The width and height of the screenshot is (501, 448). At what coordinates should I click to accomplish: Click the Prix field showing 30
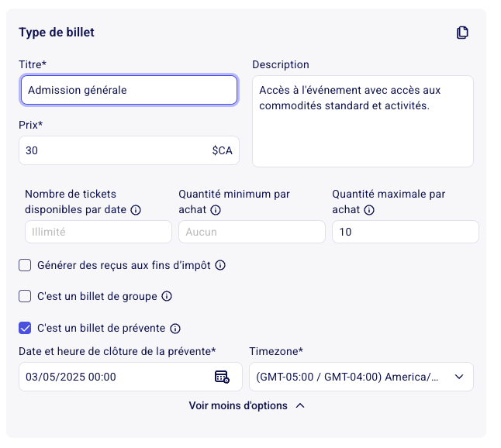click(129, 150)
